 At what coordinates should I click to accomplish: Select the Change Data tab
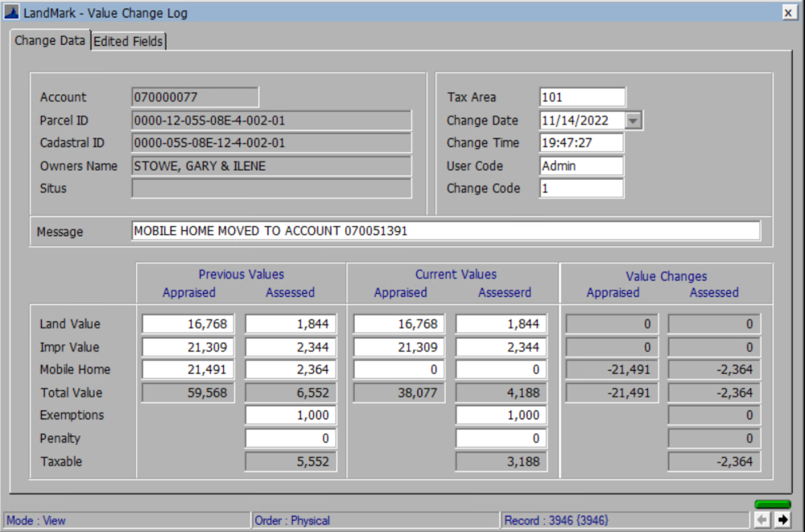tap(49, 40)
